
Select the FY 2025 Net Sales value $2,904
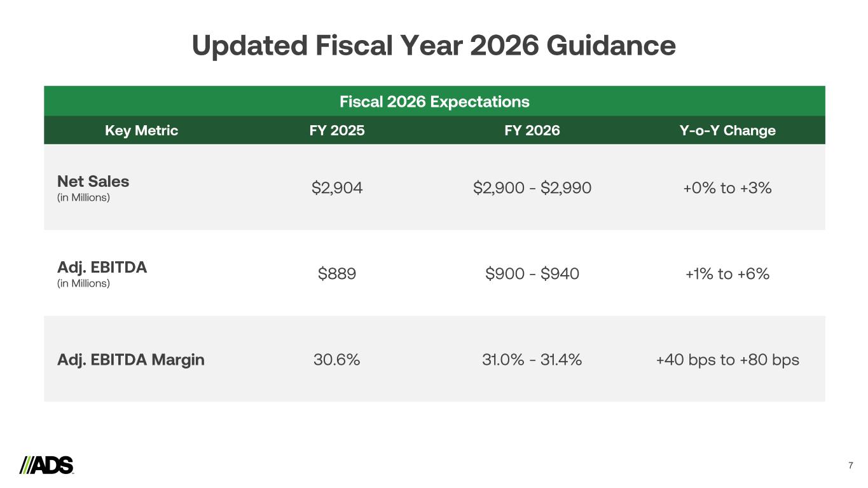pos(337,188)
